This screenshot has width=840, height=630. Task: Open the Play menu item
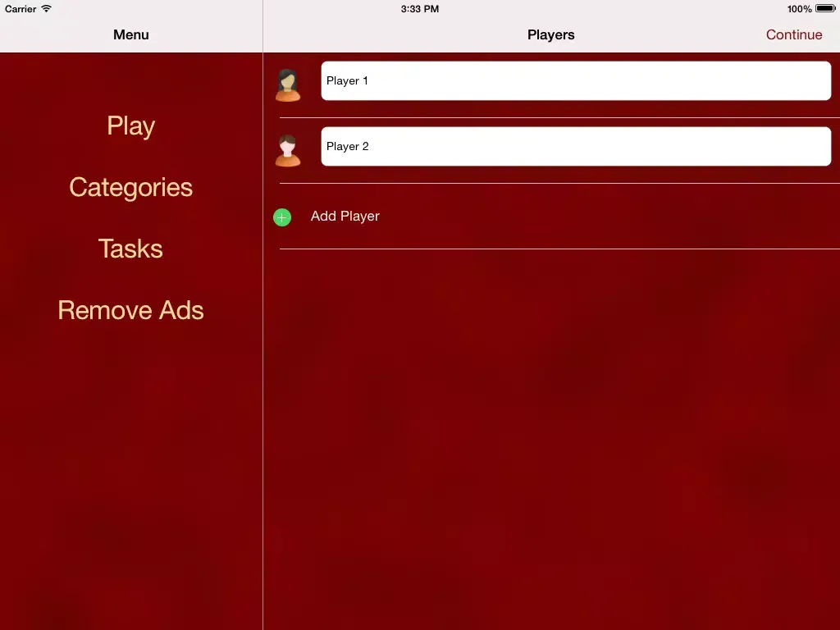tap(130, 126)
